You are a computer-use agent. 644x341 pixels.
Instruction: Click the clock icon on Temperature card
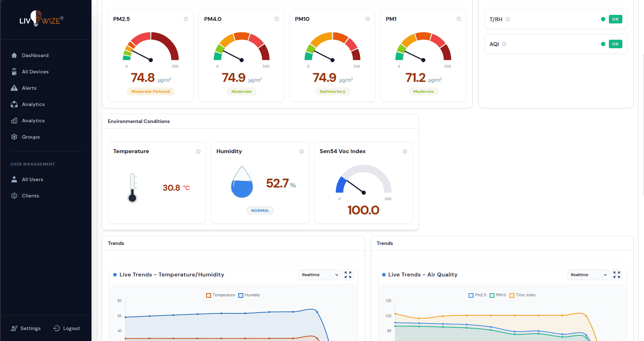click(x=198, y=151)
